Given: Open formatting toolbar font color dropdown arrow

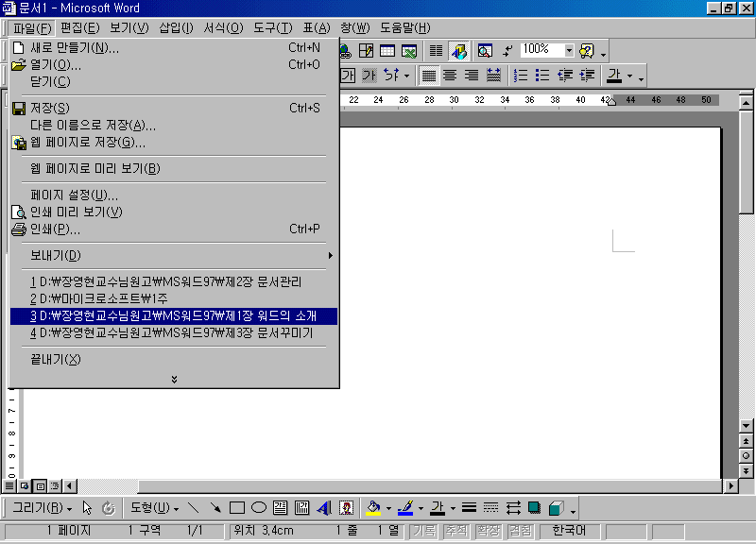Looking at the screenshot, I should [629, 76].
